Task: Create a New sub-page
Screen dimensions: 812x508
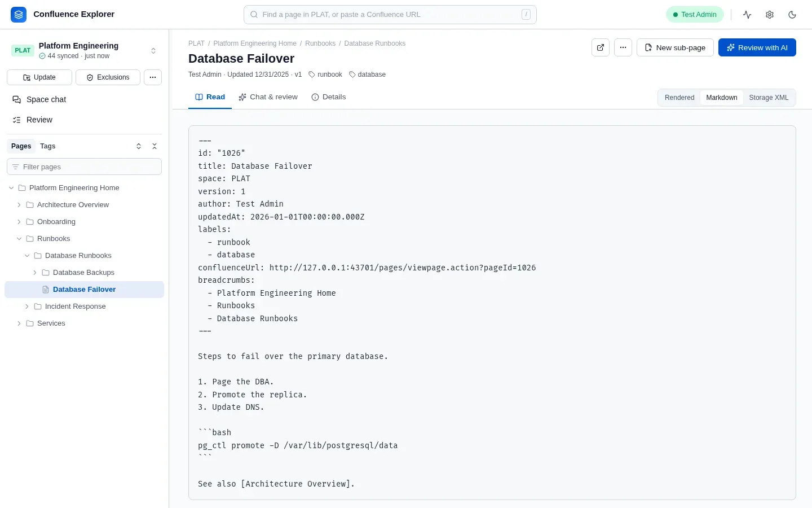Action: (675, 47)
